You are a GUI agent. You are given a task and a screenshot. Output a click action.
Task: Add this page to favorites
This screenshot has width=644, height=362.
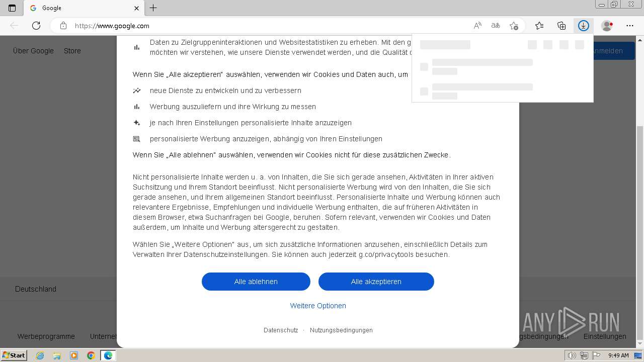[514, 26]
